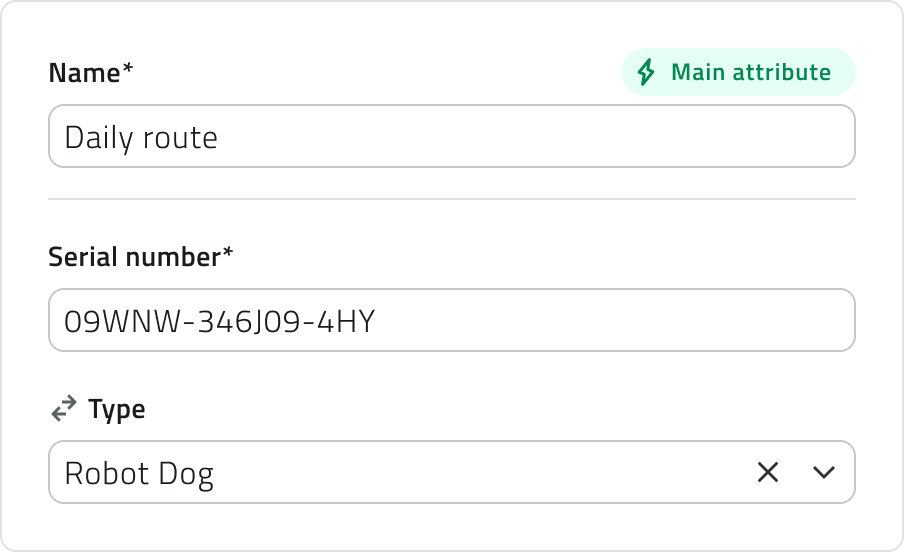
Task: Focus the Name input field
Action: (450, 136)
